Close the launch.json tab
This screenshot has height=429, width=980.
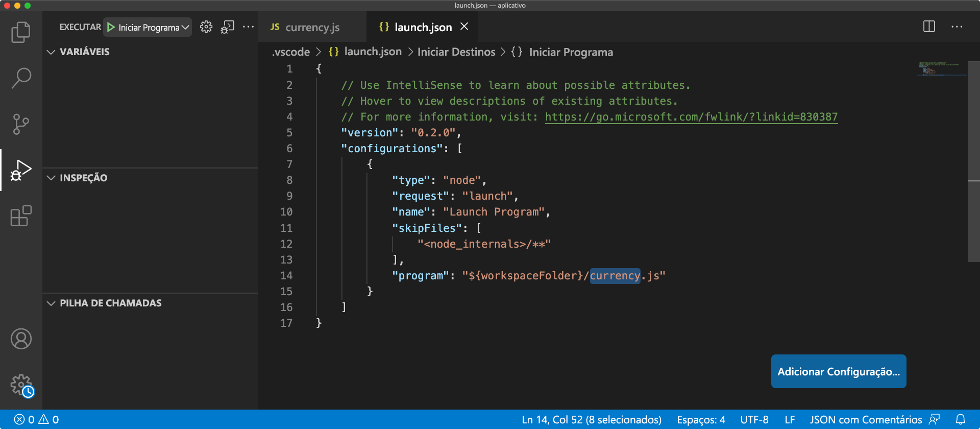click(464, 27)
